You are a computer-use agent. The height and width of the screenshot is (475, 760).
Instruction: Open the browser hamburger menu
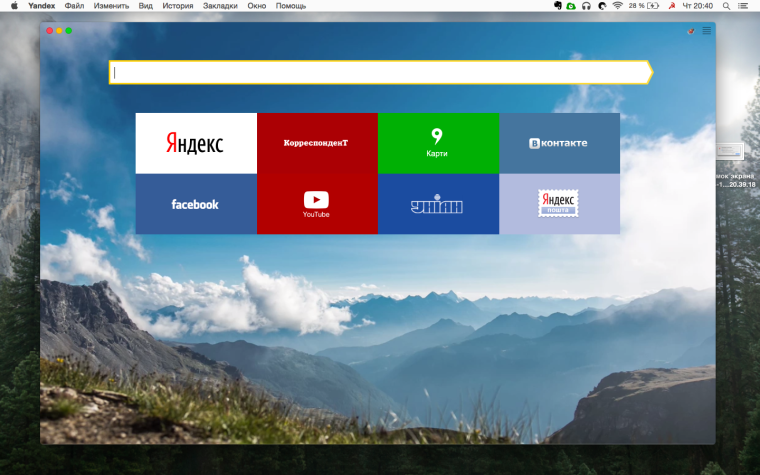[x=706, y=31]
